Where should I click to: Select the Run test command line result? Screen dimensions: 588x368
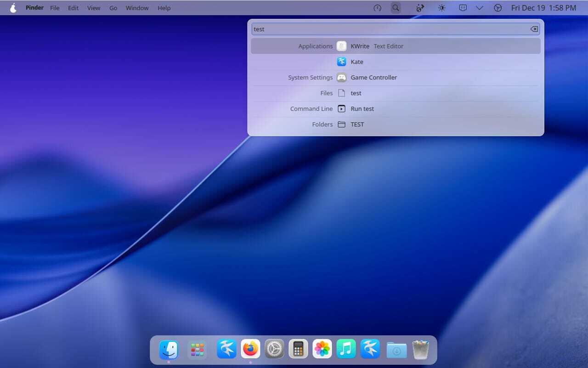pos(362,109)
